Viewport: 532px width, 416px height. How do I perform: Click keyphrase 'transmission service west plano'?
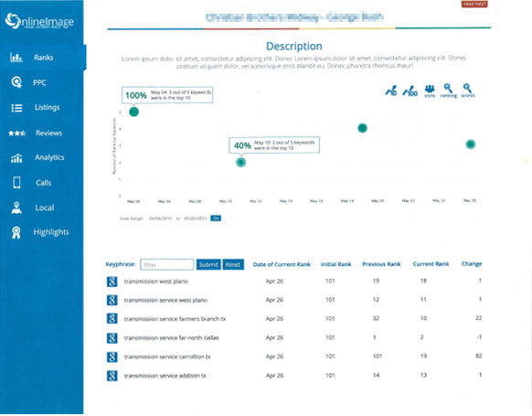[165, 300]
